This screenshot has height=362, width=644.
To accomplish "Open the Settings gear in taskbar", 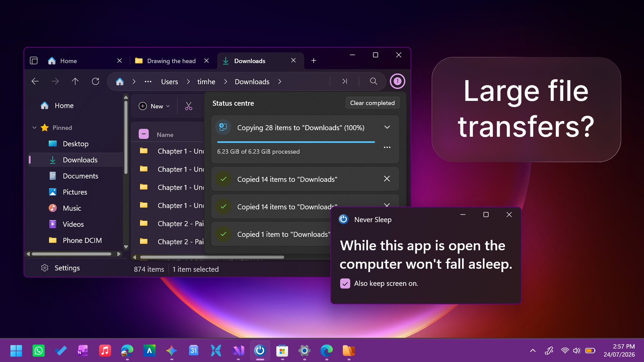I will click(x=304, y=351).
